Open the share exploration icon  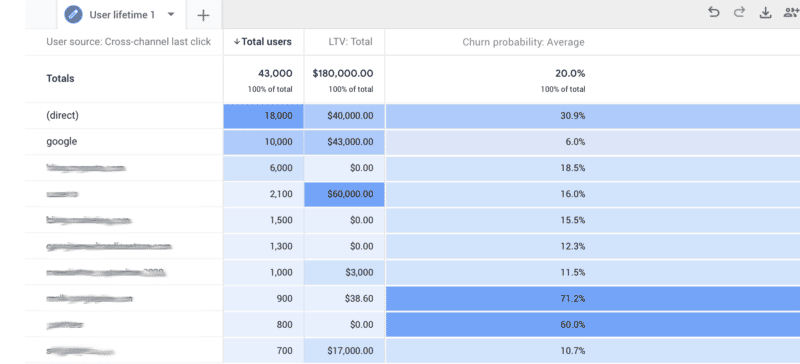792,13
